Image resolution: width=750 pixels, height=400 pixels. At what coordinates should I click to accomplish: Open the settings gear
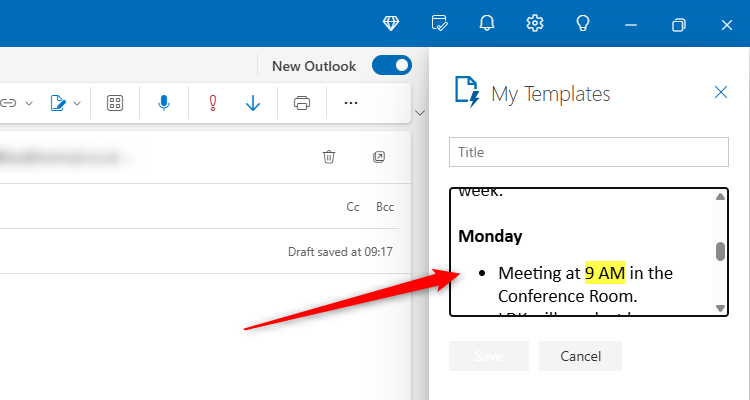coord(535,23)
